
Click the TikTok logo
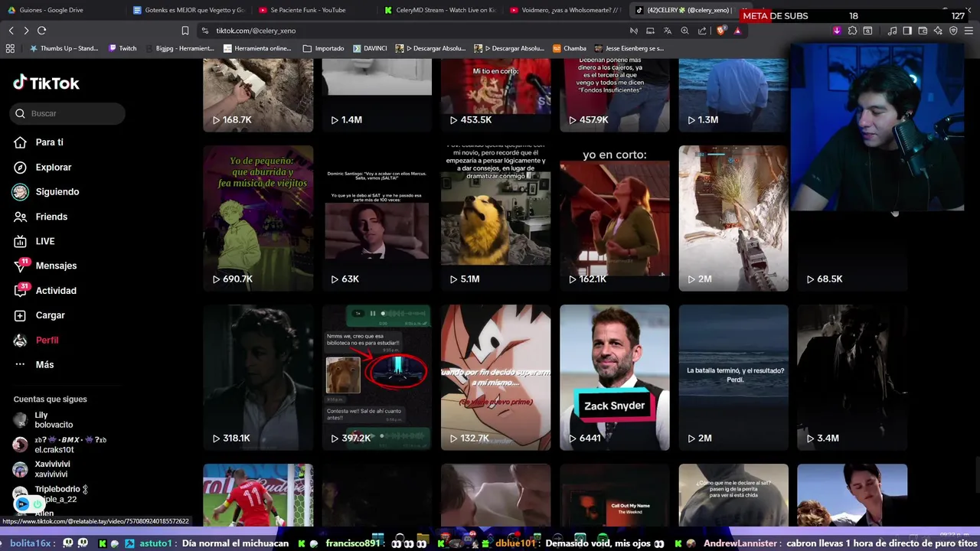pyautogui.click(x=46, y=83)
